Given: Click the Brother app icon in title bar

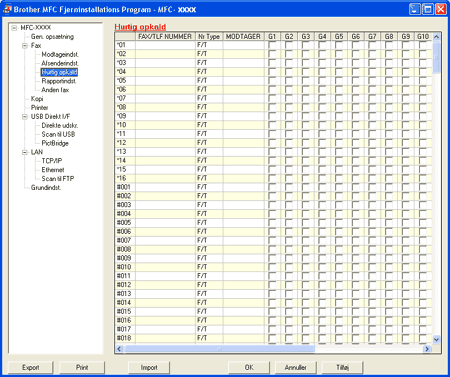Looking at the screenshot, I should [x=7, y=9].
